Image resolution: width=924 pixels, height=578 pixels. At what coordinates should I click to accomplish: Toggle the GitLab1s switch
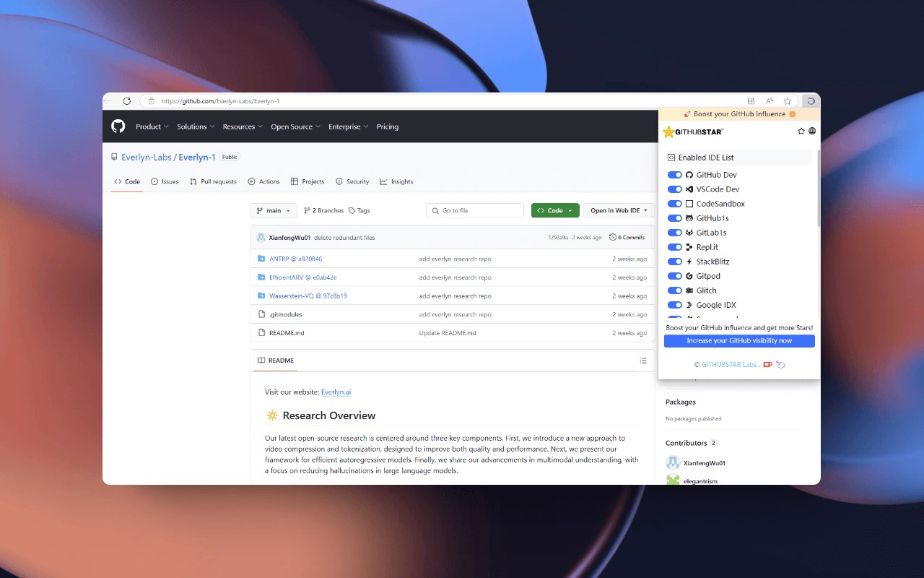pyautogui.click(x=675, y=233)
